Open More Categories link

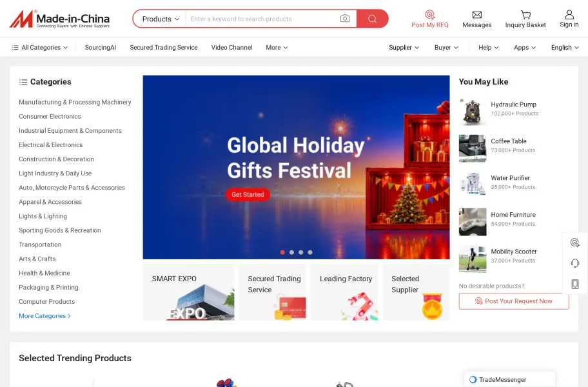point(44,316)
